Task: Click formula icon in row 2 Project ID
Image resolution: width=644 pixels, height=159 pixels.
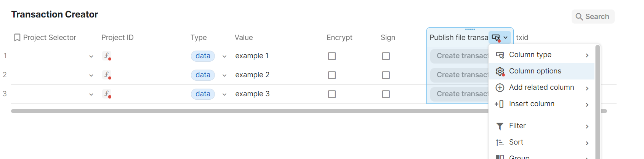Action: point(107,75)
